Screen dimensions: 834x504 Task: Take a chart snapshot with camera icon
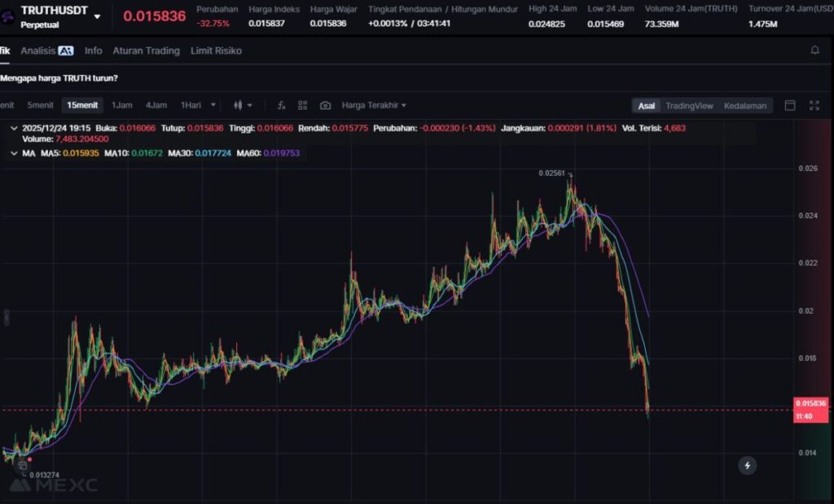[325, 105]
